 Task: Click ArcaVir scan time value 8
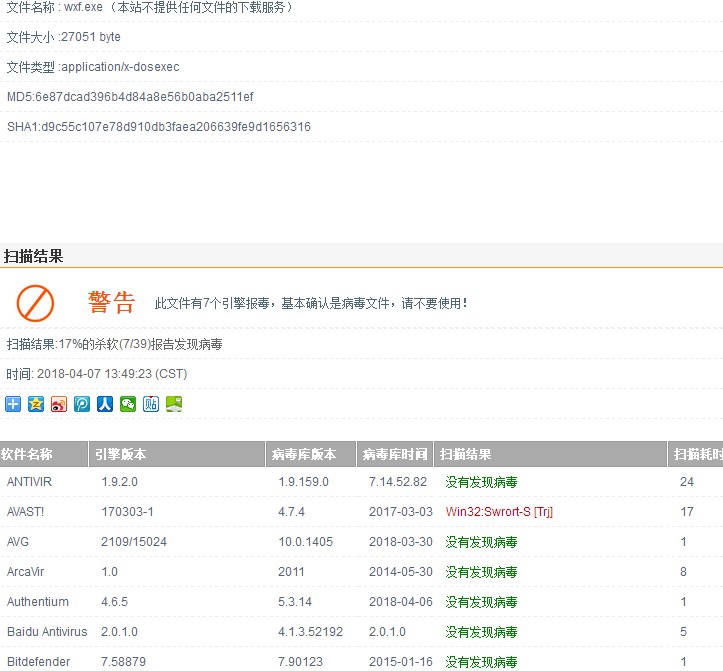(683, 572)
